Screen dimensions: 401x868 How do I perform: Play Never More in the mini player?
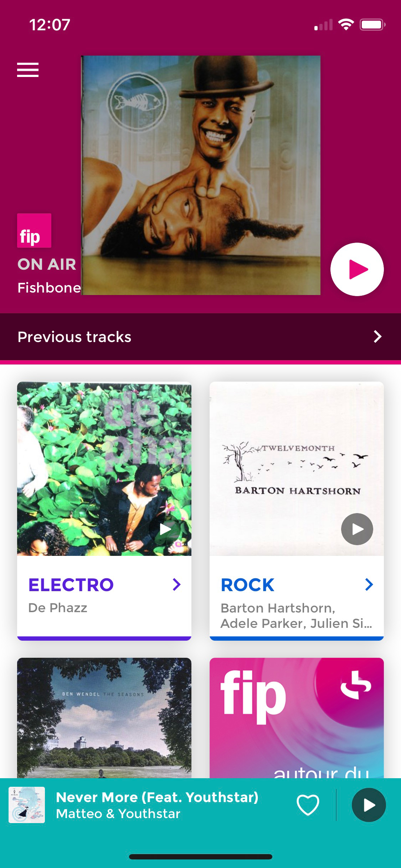tap(369, 805)
